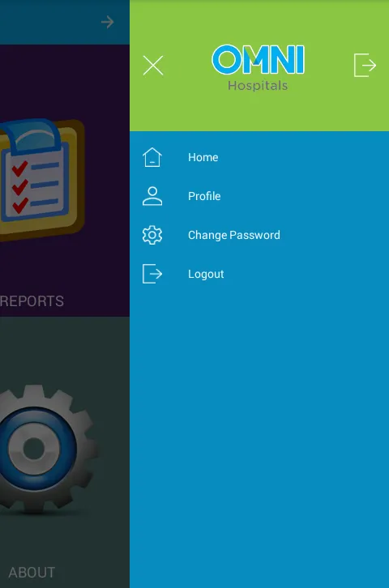Tap the checklist clipboard Reports image
The image size is (389, 588).
pyautogui.click(x=41, y=179)
